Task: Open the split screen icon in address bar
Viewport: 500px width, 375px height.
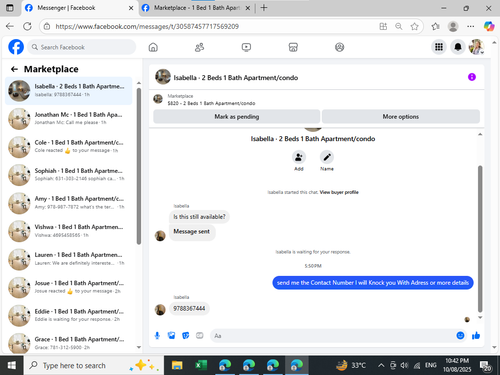Action: (x=383, y=26)
